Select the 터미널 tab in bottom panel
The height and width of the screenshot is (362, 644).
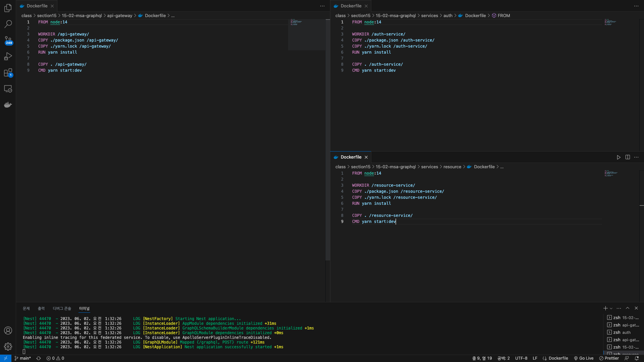coord(84,308)
